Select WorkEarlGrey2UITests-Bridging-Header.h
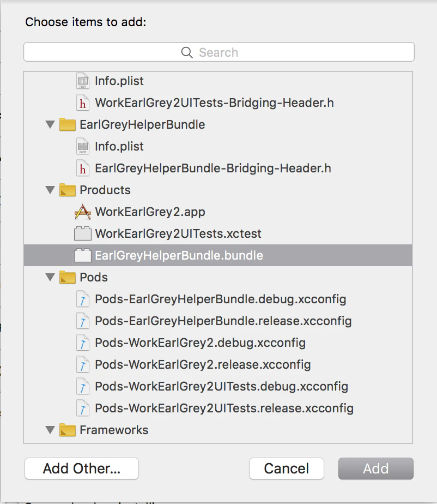 coord(218,103)
